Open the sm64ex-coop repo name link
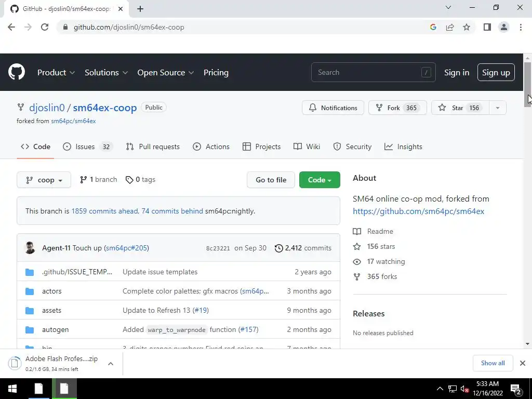Screen dimensions: 532x399 (105, 108)
